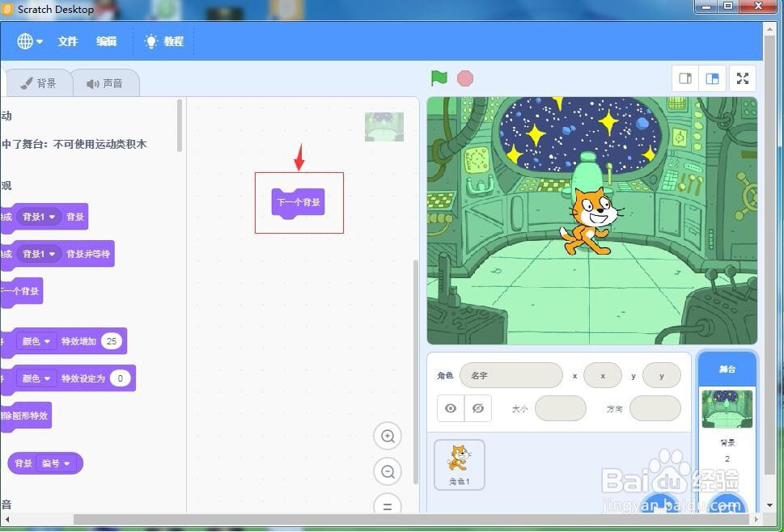Screen dimensions: 784x532
Task: Click the window scrollbar up arrow
Action: [x=770, y=30]
